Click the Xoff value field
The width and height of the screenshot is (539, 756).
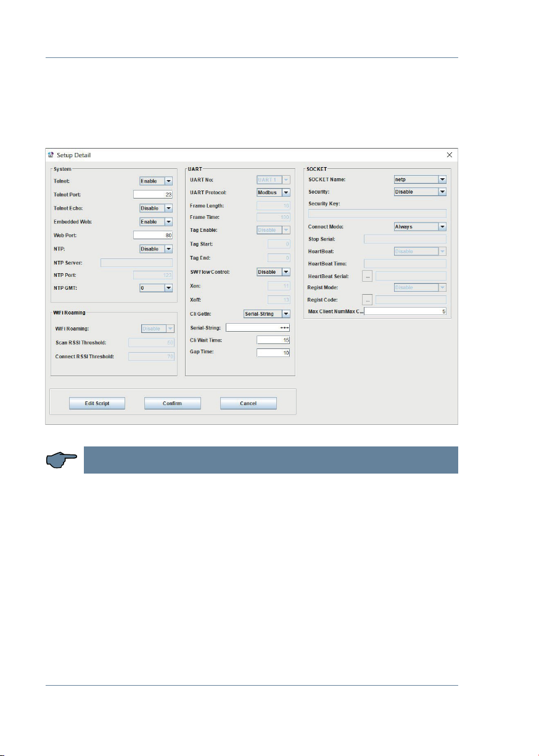point(279,300)
